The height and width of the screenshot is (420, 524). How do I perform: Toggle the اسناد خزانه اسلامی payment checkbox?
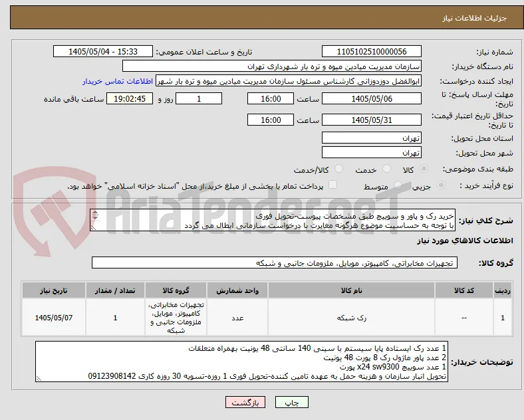[x=333, y=185]
